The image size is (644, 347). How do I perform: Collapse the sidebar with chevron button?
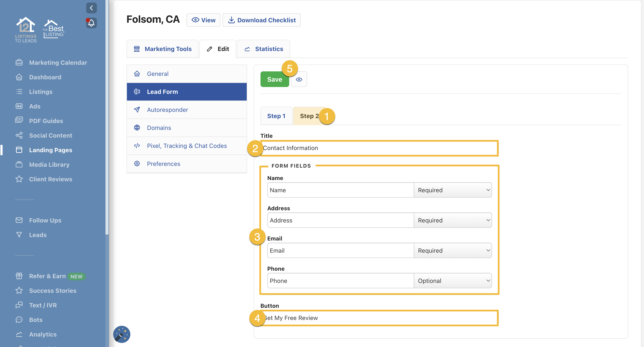[x=91, y=8]
